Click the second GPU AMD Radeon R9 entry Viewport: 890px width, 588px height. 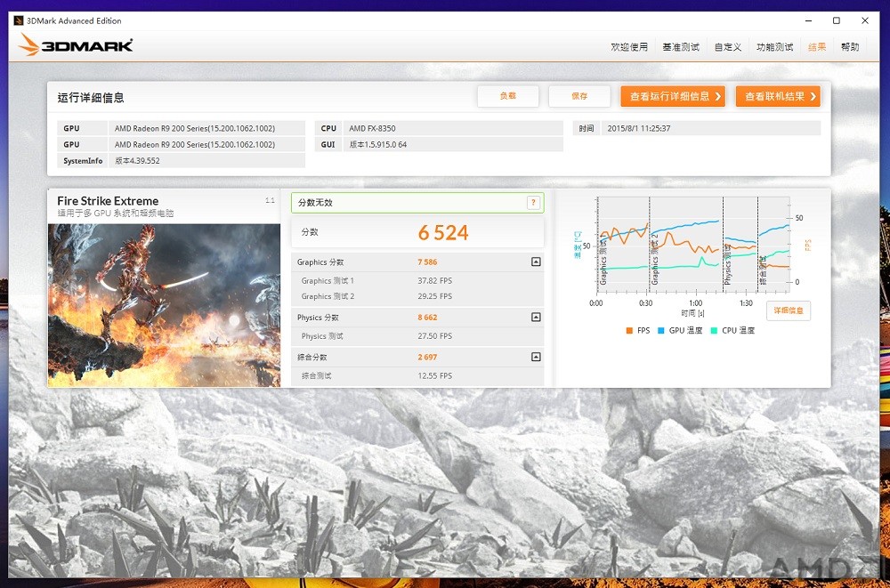pyautogui.click(x=195, y=145)
